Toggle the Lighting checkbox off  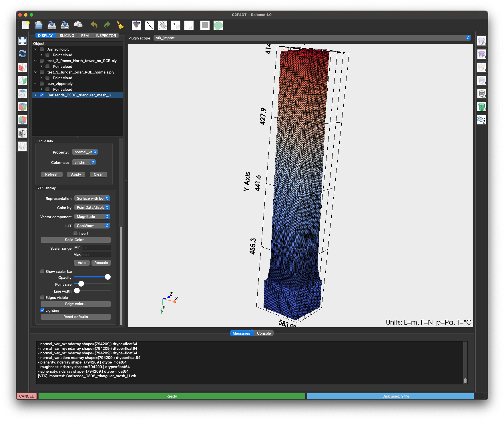coord(42,310)
